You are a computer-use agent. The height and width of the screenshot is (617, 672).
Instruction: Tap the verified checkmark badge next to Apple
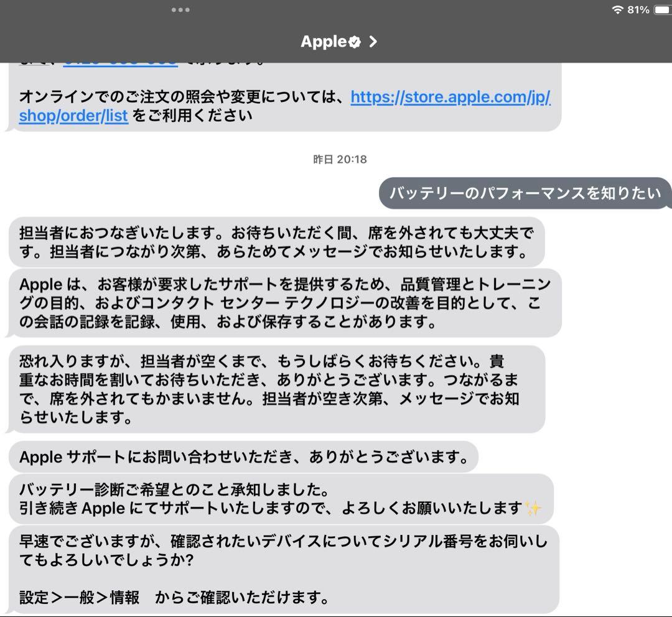click(x=356, y=42)
